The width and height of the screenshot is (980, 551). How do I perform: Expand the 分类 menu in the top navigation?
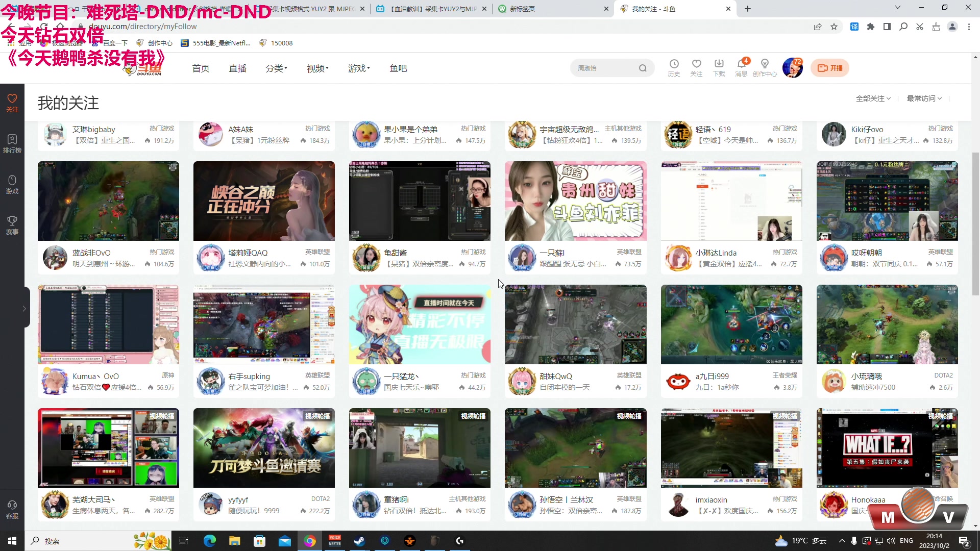[x=276, y=68]
